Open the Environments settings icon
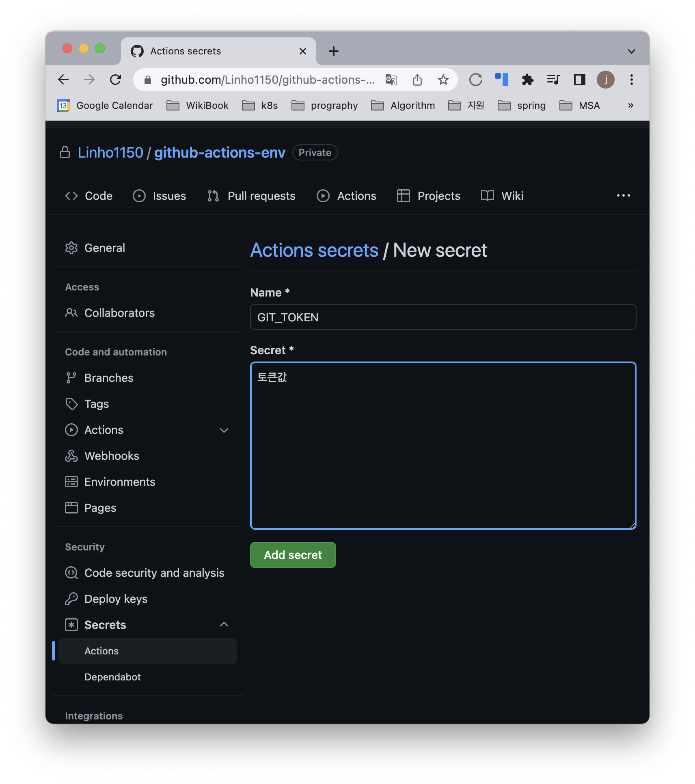This screenshot has width=695, height=784. (71, 481)
